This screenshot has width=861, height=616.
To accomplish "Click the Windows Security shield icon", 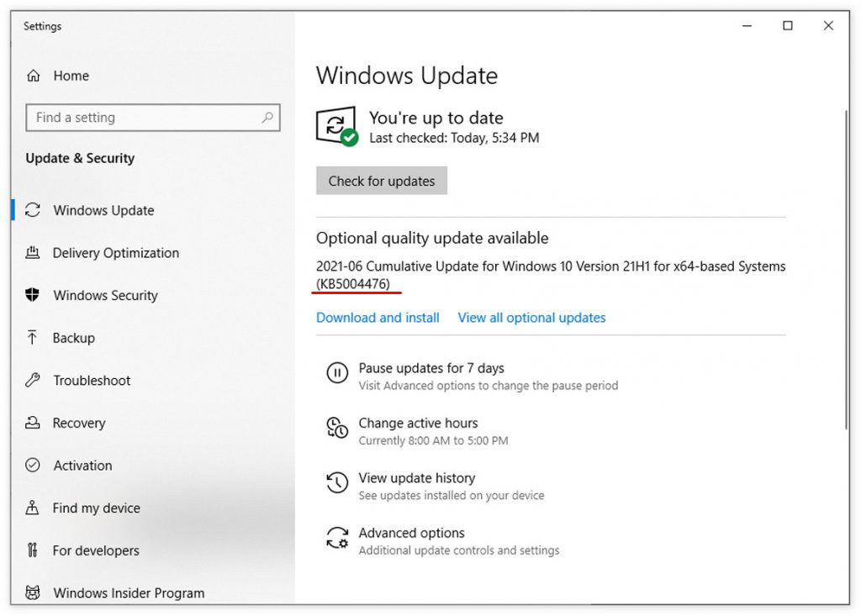I will [33, 295].
